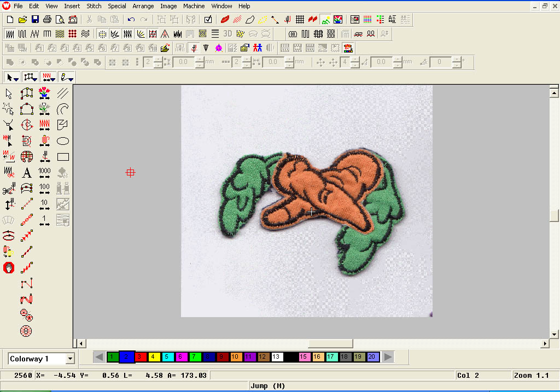Viewport: 560px width, 392px height.
Task: Click the travel by 100 stitches icon
Action: pos(44,189)
